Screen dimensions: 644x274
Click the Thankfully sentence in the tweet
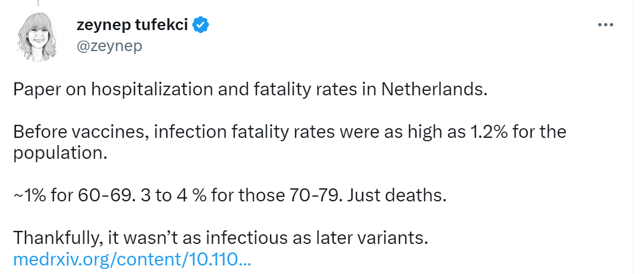[x=221, y=238]
